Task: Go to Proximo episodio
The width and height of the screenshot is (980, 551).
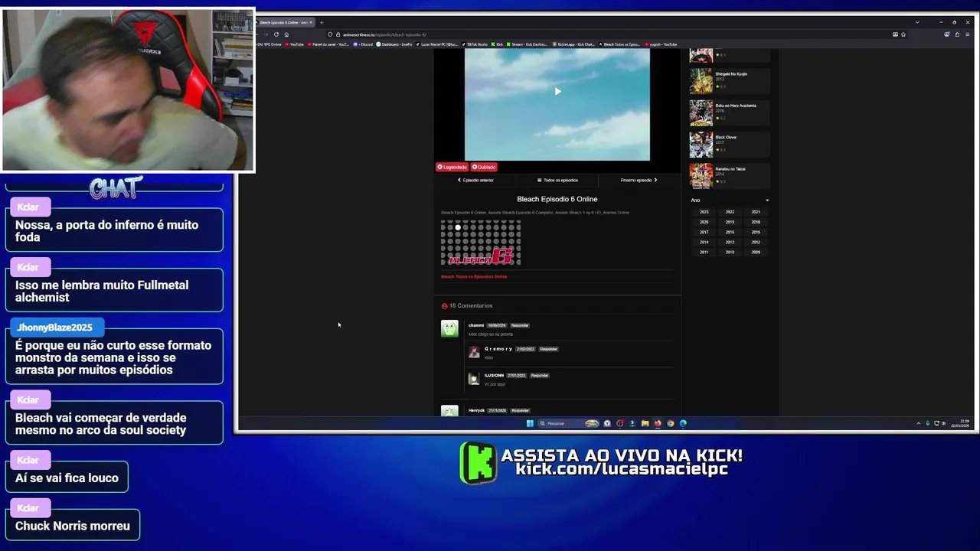Action: point(639,180)
